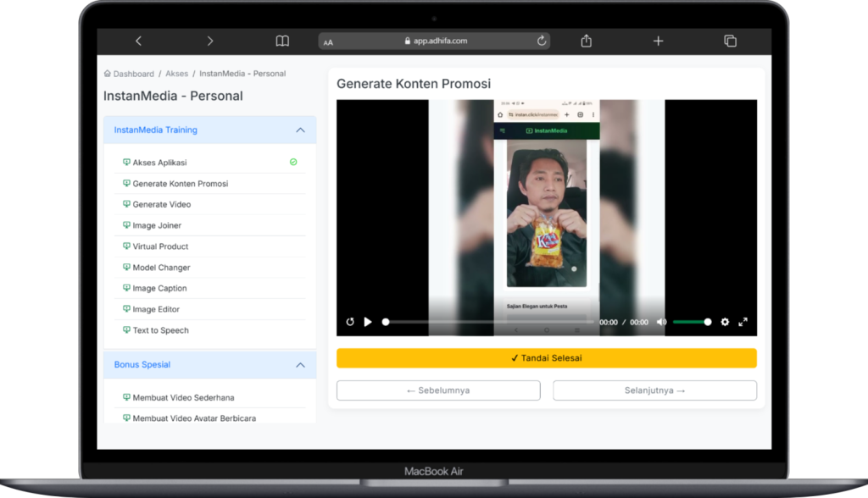Restart the video with replay icon
This screenshot has width=868, height=498.
click(x=350, y=322)
